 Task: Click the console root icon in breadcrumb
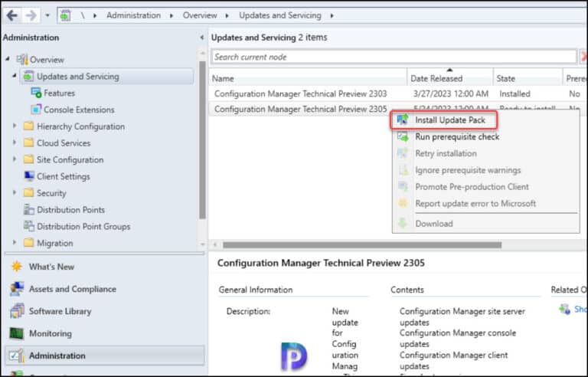66,15
